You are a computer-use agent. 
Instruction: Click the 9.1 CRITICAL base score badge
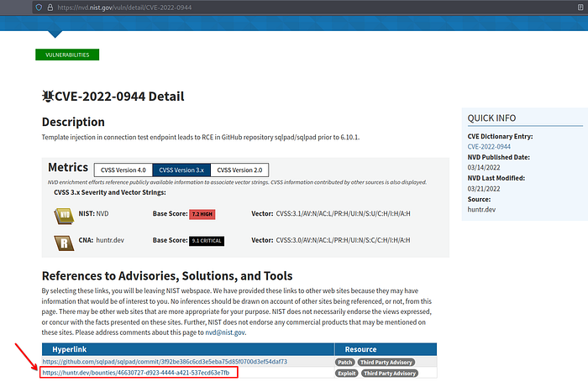pyautogui.click(x=207, y=241)
